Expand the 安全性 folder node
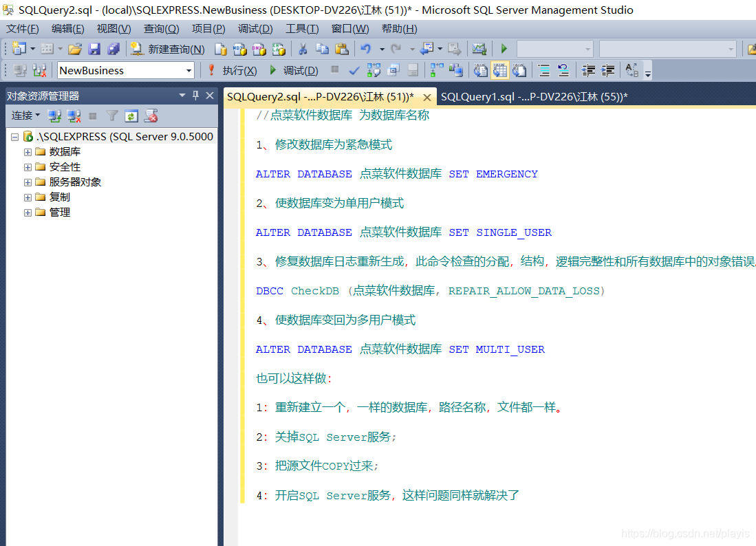This screenshot has width=756, height=546. coord(28,167)
